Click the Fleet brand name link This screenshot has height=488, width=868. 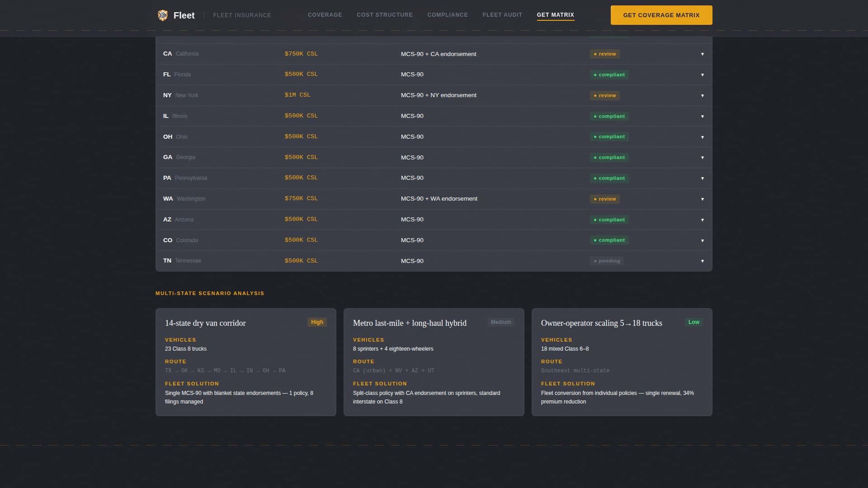point(184,15)
